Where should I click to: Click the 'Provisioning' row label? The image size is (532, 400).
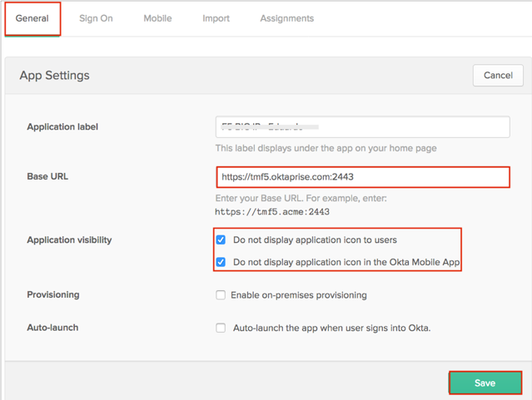pyautogui.click(x=53, y=294)
